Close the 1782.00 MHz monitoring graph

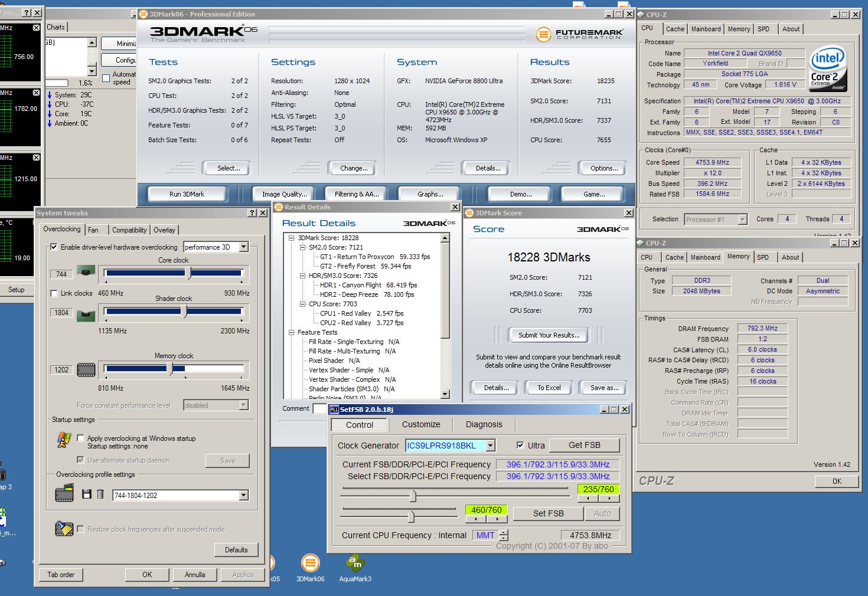coord(36,93)
